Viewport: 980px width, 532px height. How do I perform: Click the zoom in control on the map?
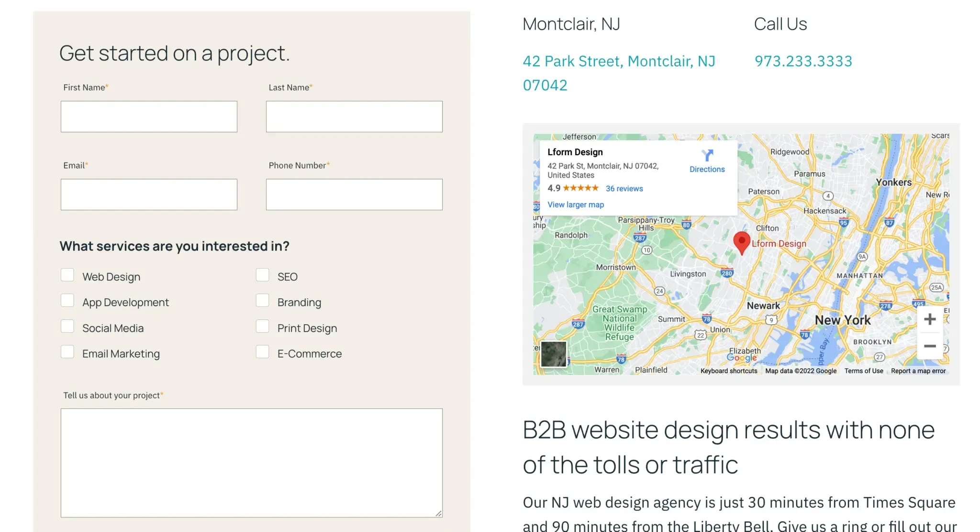(x=930, y=319)
